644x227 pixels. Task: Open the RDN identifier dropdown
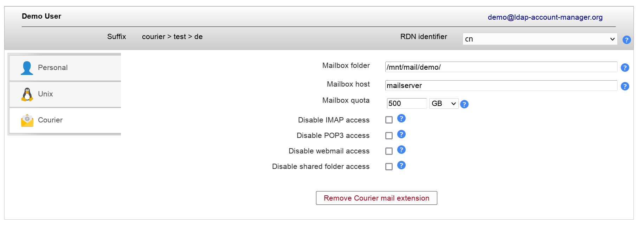point(540,39)
